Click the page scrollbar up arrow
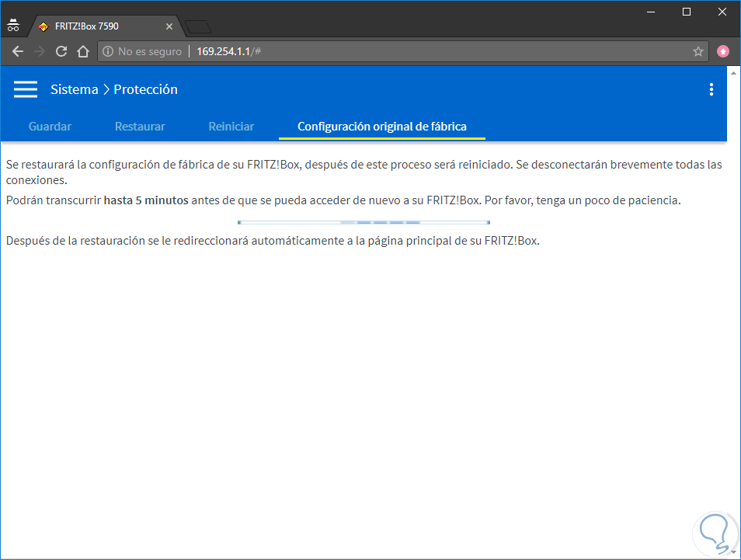Viewport: 741px width, 560px height. point(733,73)
